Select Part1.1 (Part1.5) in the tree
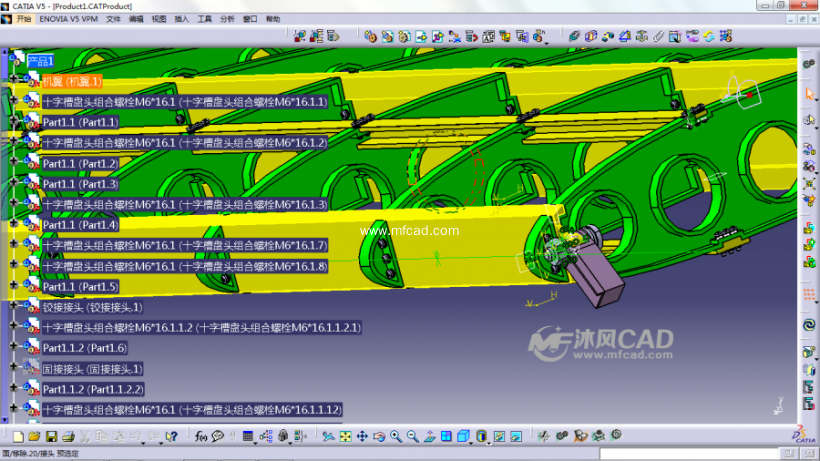This screenshot has height=461, width=820. (x=80, y=287)
